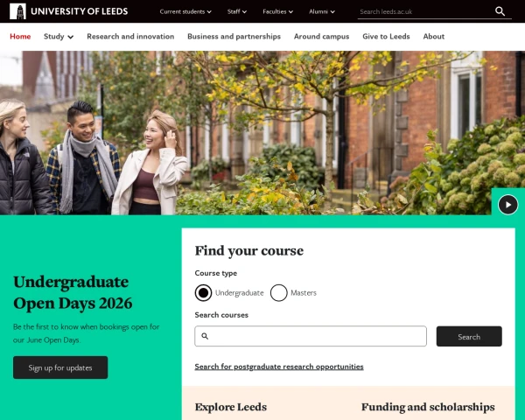Open Research and innovation page

click(x=130, y=37)
